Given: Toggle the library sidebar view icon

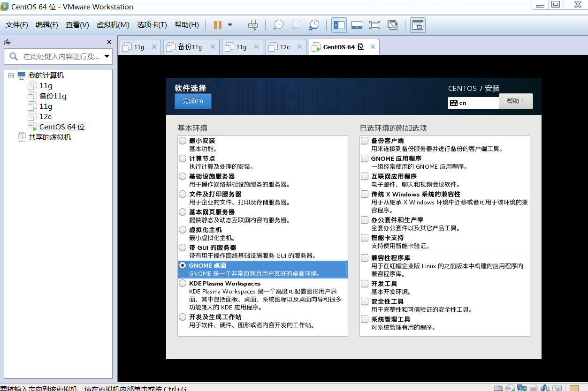Looking at the screenshot, I should click(x=339, y=25).
